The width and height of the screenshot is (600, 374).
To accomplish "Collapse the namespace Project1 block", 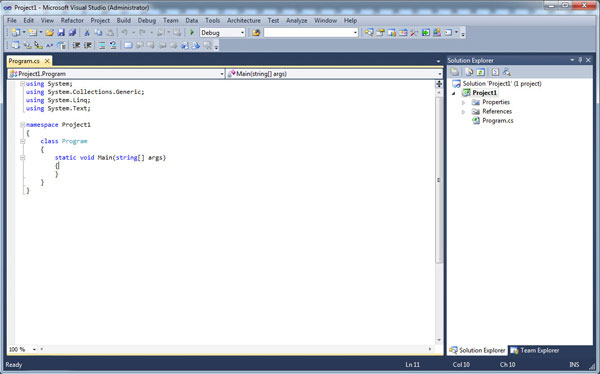I will 22,124.
